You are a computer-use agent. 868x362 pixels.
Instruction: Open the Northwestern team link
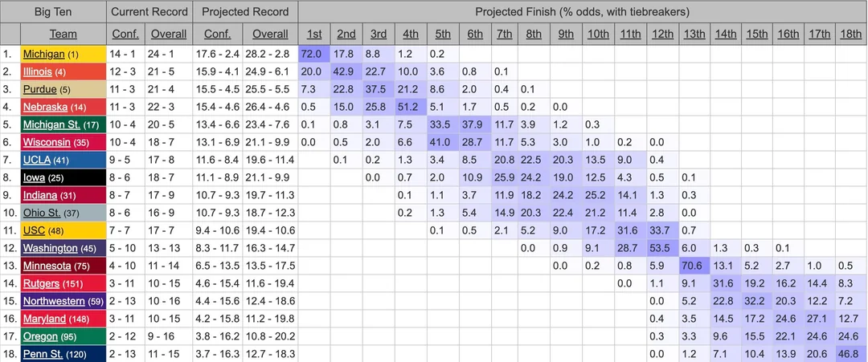click(54, 301)
